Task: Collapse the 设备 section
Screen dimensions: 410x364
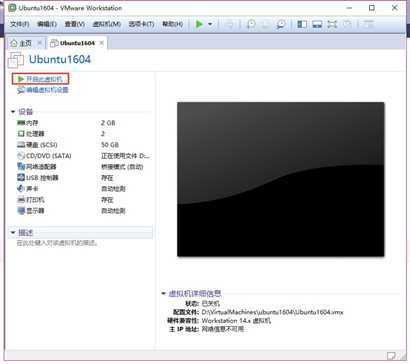Action: (13, 112)
